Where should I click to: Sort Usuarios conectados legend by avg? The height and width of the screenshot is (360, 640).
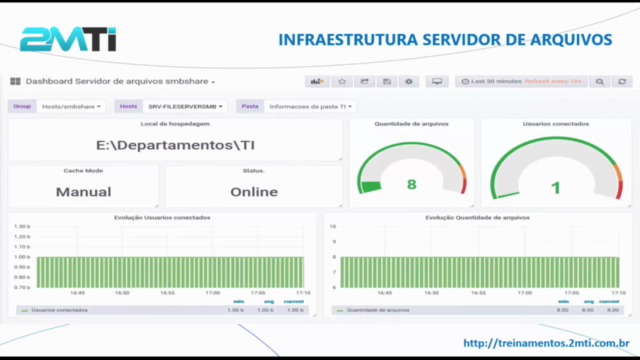click(x=269, y=302)
